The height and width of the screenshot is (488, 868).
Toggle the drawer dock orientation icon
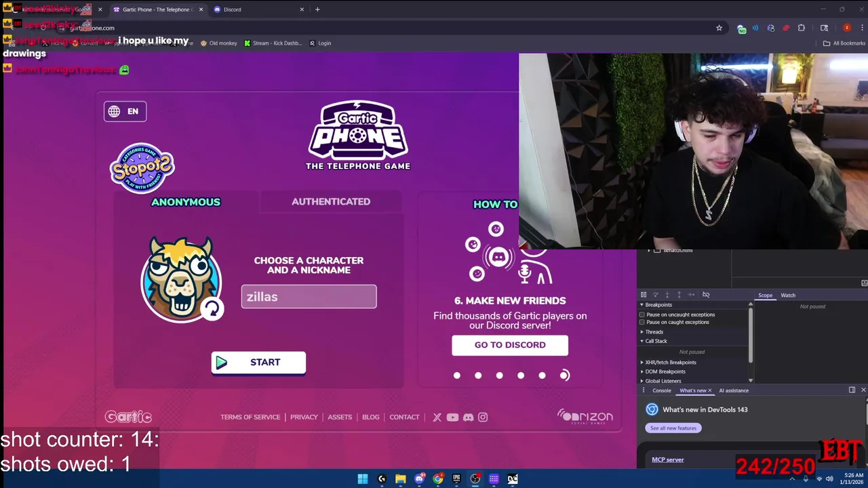coord(852,390)
